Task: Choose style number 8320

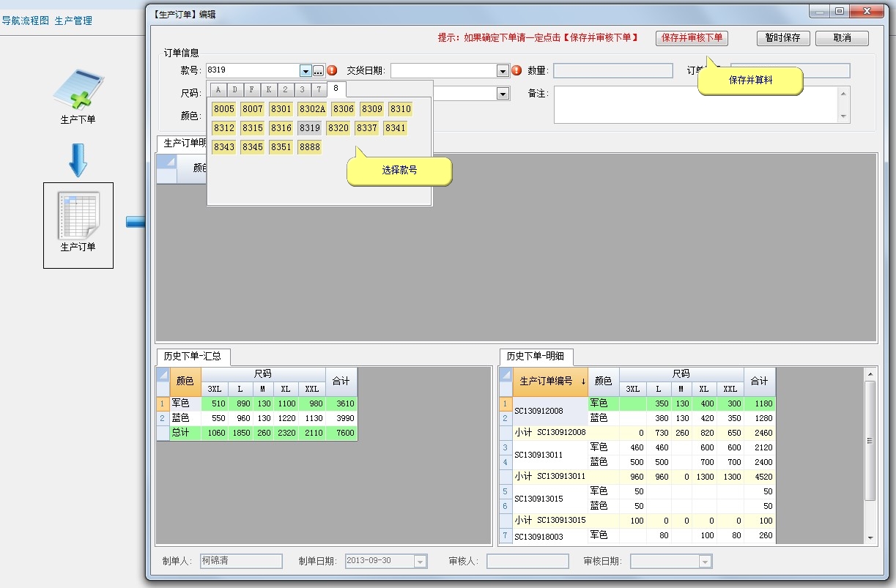Action: coord(338,128)
